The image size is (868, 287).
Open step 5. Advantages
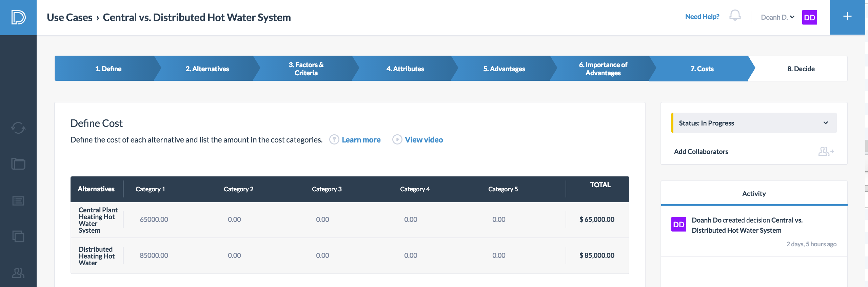pos(504,69)
